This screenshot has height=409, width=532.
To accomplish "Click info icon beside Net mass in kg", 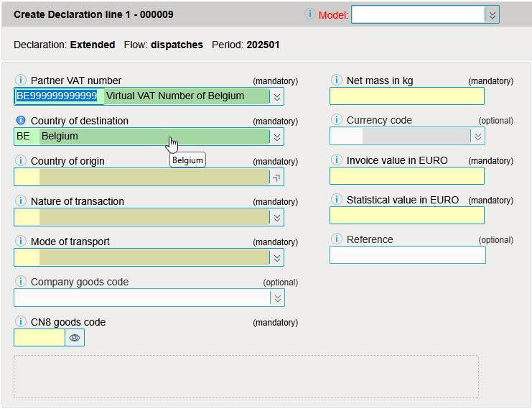I will (336, 81).
